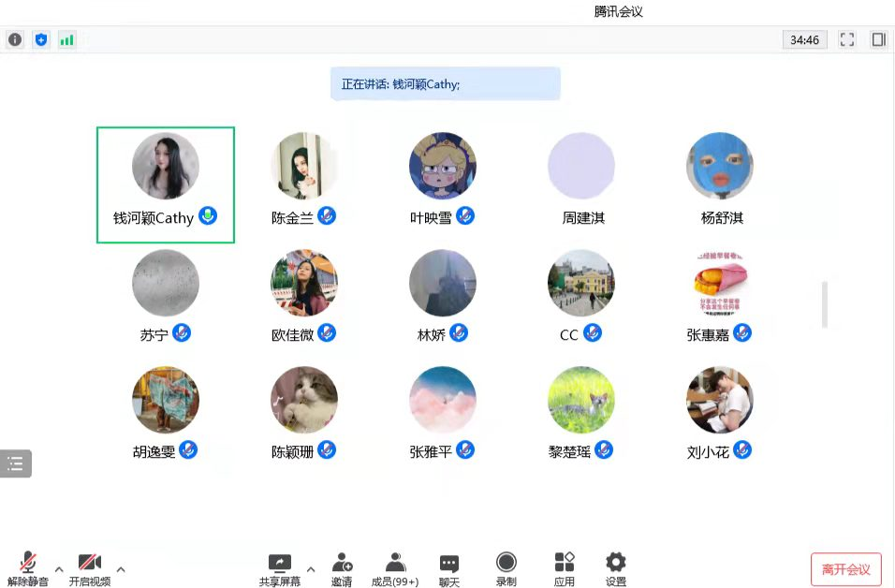Image resolution: width=895 pixels, height=588 pixels.
Task: Turn on video (开启视频)
Action: click(x=89, y=568)
